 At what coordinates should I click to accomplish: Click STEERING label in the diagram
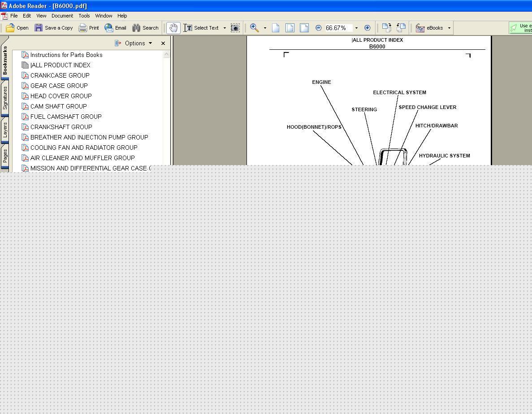(364, 109)
